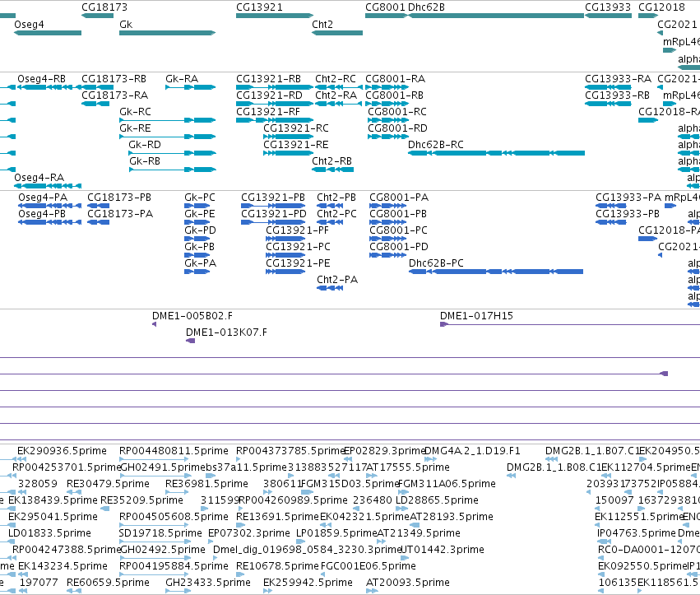Select EST label EK290936.5prime
The height and width of the screenshot is (595, 700).
click(x=62, y=451)
